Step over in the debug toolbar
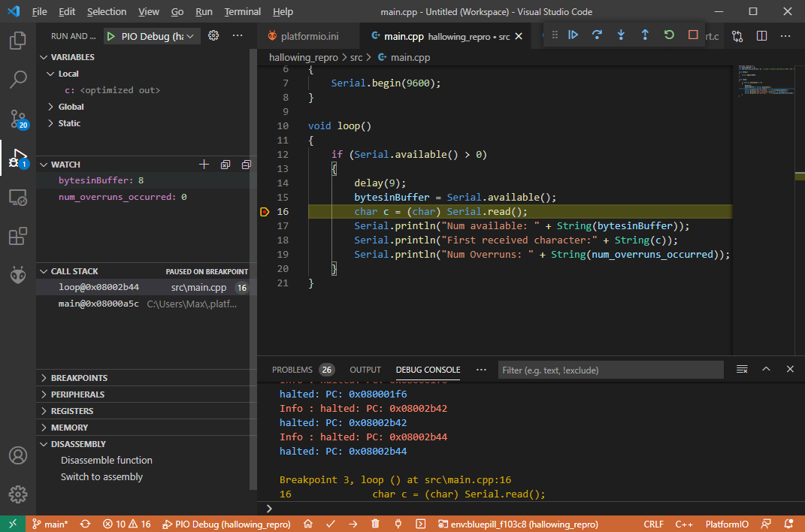Image resolution: width=805 pixels, height=532 pixels. pyautogui.click(x=597, y=35)
